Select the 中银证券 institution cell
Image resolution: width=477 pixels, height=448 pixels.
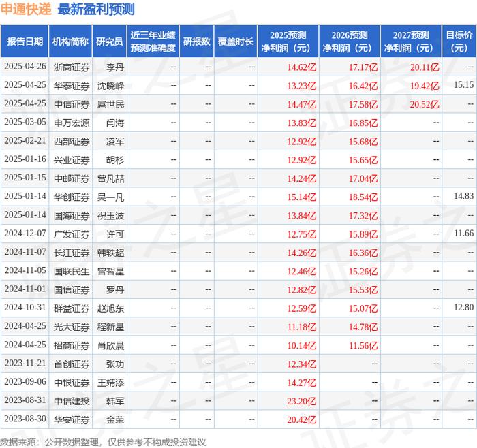pos(72,383)
